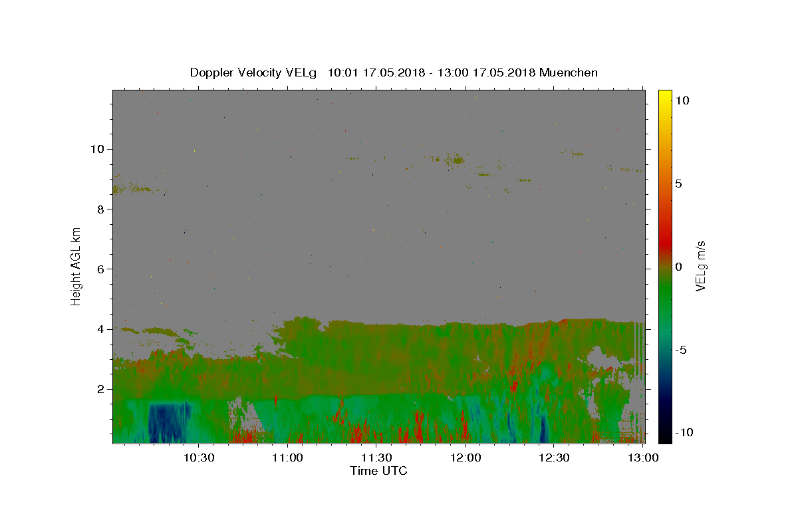Click the 11:00 time tick label

(x=287, y=458)
